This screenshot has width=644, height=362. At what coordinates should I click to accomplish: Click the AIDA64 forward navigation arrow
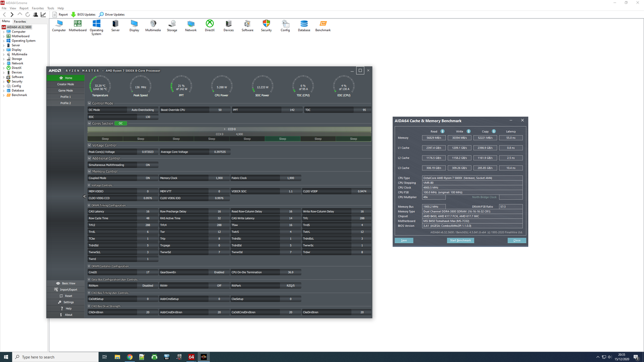pos(12,15)
